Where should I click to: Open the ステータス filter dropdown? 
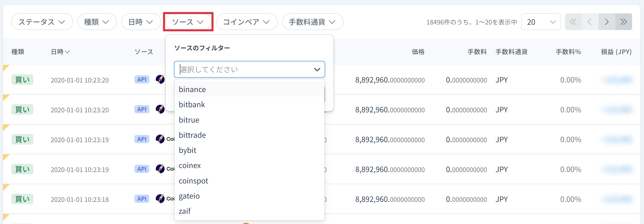pos(42,22)
